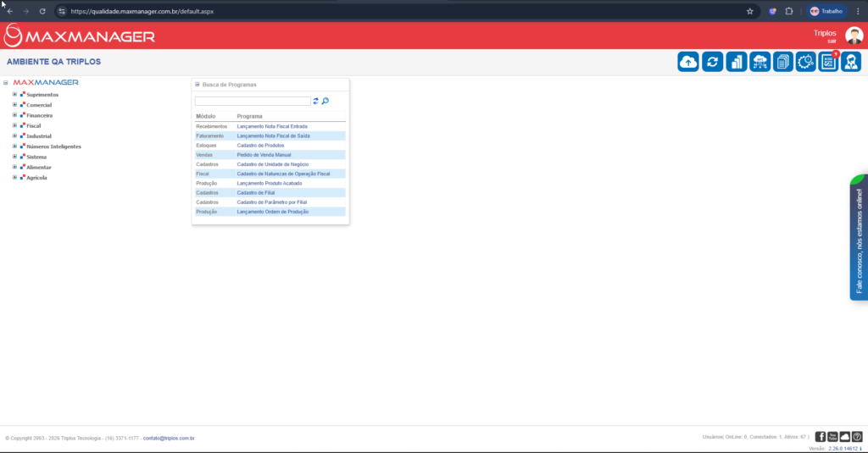The width and height of the screenshot is (868, 453).
Task: Click the cloud upload toolbar icon
Action: click(x=688, y=62)
